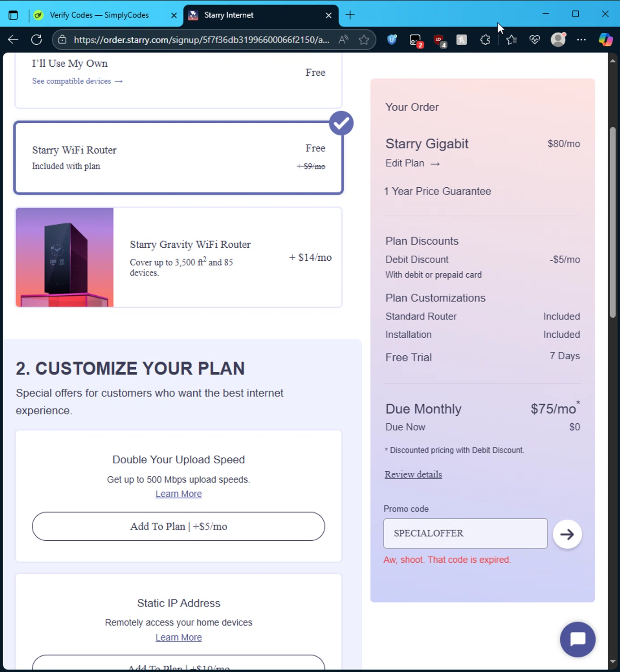Click 'Aw, shoot. That code is expired.' message
Screen dimensions: 620x672
coord(447,560)
